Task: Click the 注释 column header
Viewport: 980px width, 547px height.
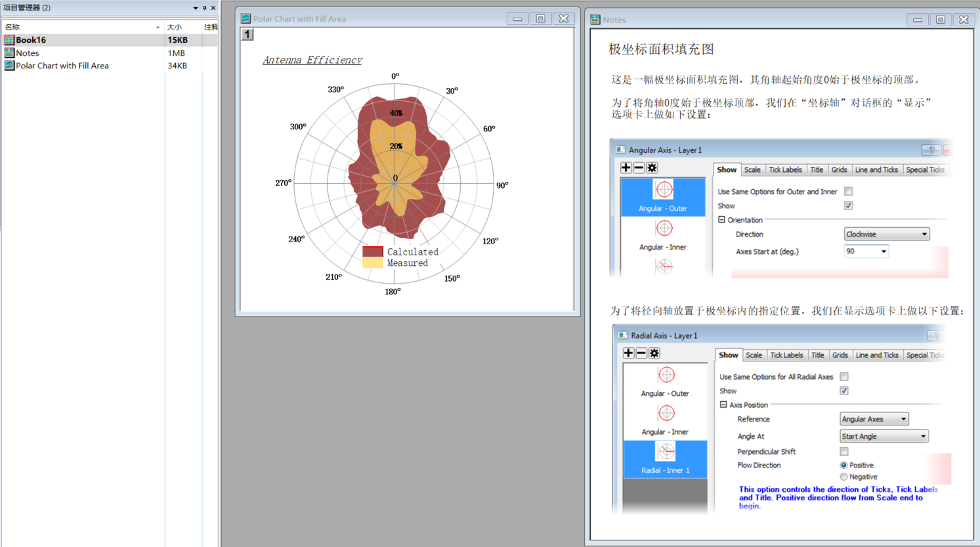Action: (211, 27)
